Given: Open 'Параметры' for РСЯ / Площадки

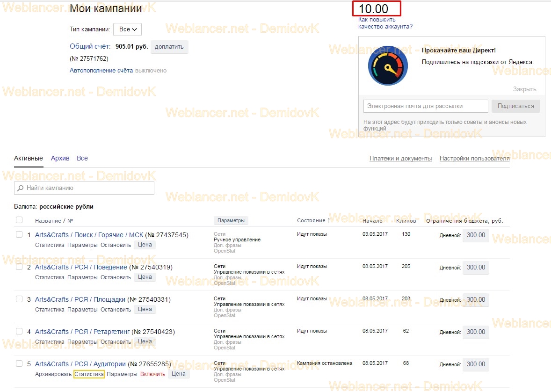Looking at the screenshot, I should (82, 310).
